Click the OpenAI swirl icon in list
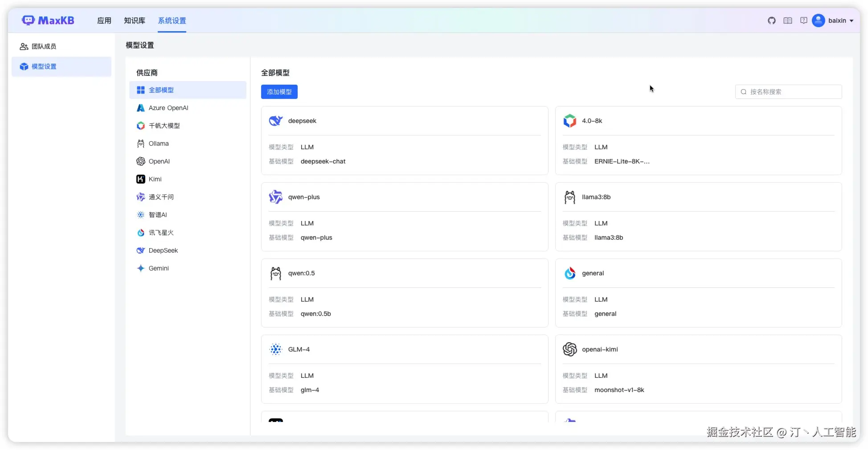 pyautogui.click(x=141, y=161)
